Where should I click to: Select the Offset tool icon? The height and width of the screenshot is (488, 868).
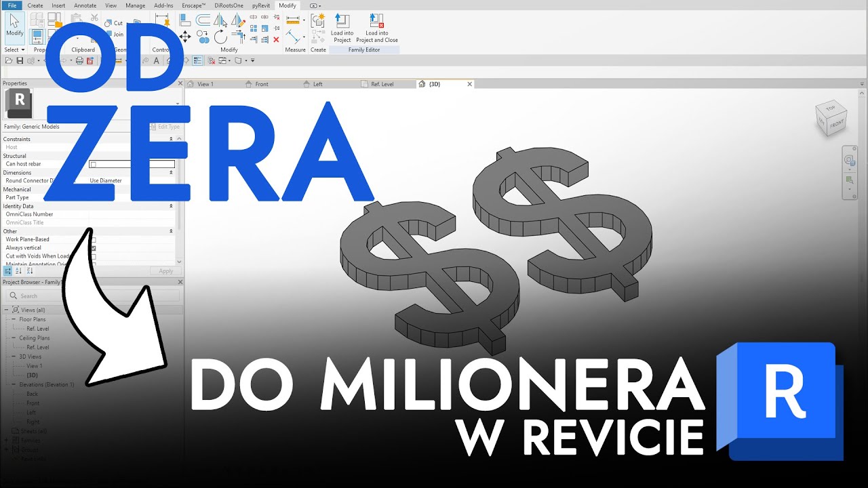pos(203,20)
